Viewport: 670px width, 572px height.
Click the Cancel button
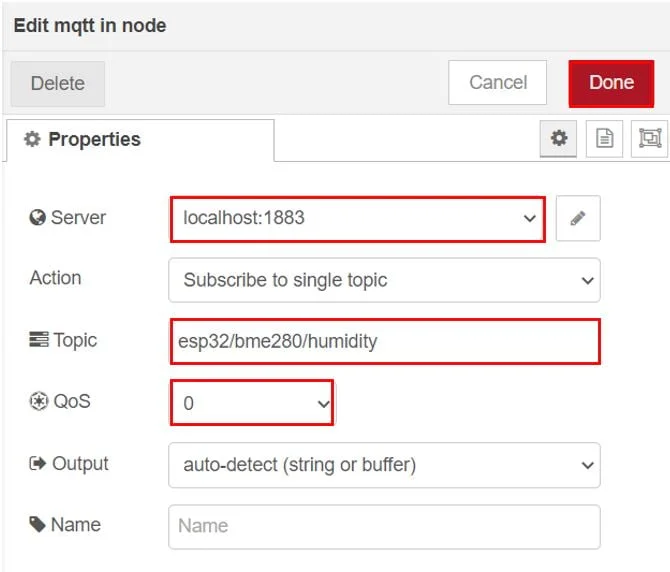click(x=497, y=82)
